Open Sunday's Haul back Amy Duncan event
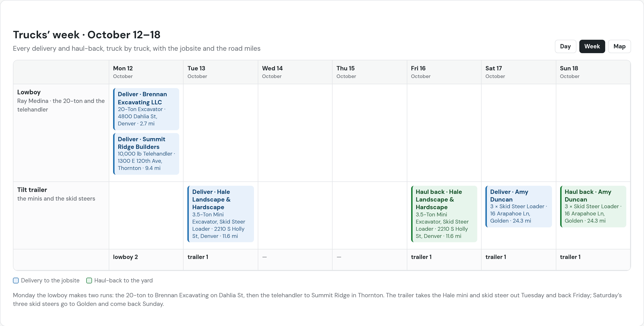Image resolution: width=644 pixels, height=326 pixels. click(x=593, y=206)
